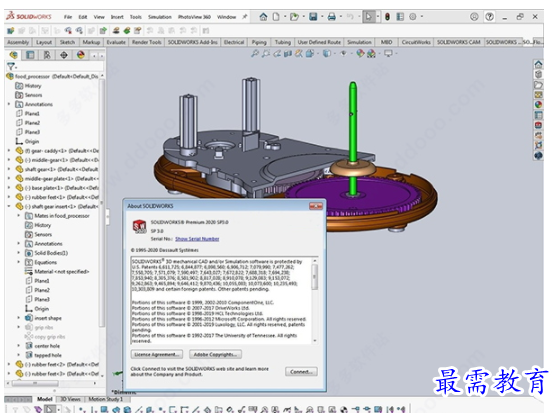Open the Home icon in title bar

[x=263, y=16]
